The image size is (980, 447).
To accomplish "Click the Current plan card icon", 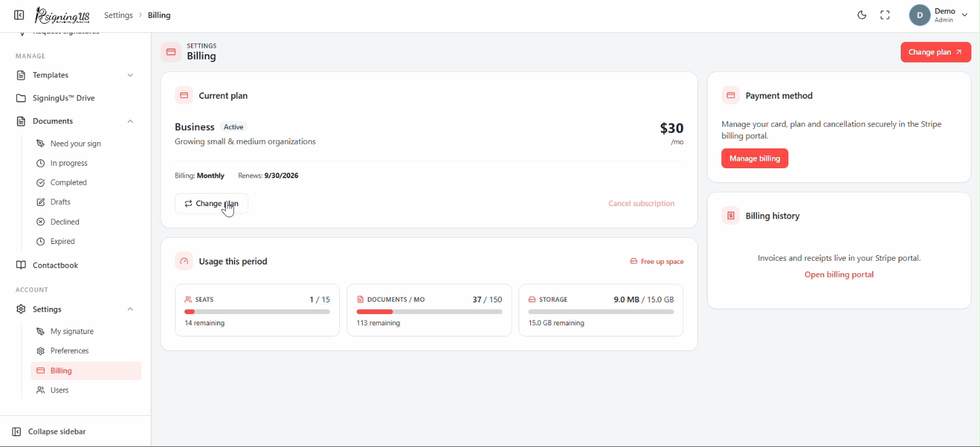I will pos(184,96).
